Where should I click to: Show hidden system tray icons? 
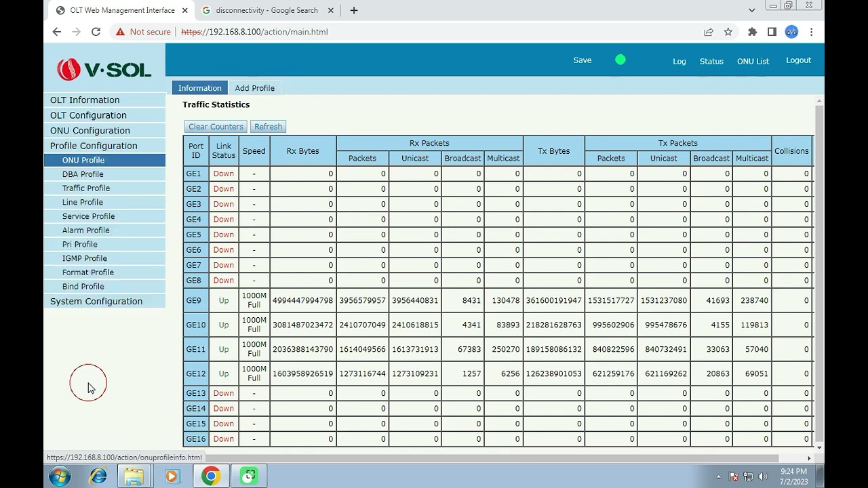pyautogui.click(x=718, y=476)
